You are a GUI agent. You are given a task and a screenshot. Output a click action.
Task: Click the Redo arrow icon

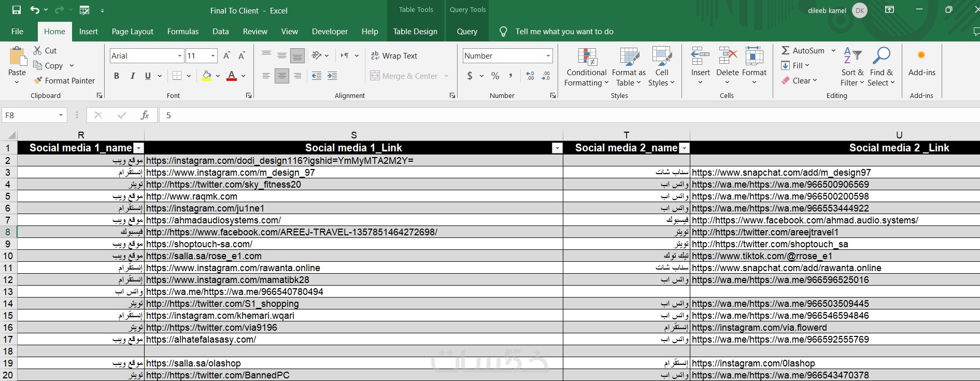click(59, 10)
